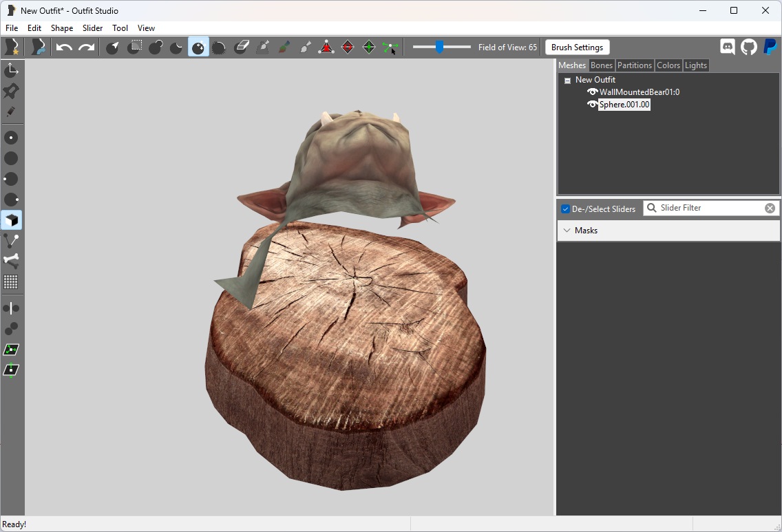
Task: Open the Shape menu
Action: point(62,28)
